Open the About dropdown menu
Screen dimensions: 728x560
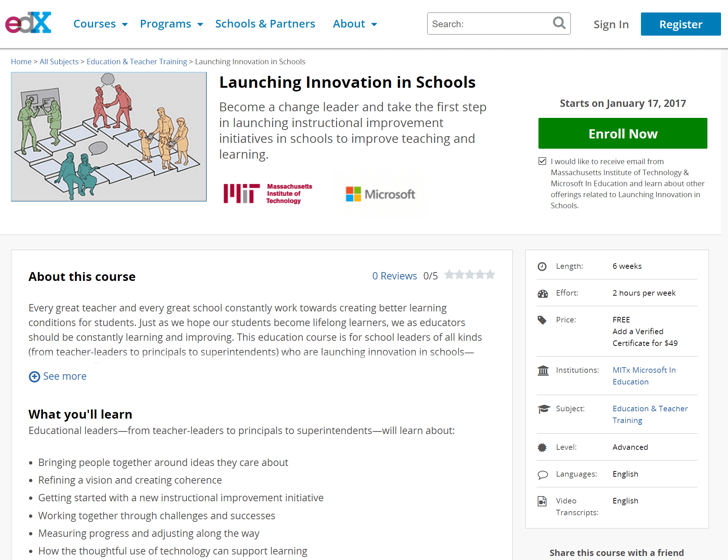point(355,24)
